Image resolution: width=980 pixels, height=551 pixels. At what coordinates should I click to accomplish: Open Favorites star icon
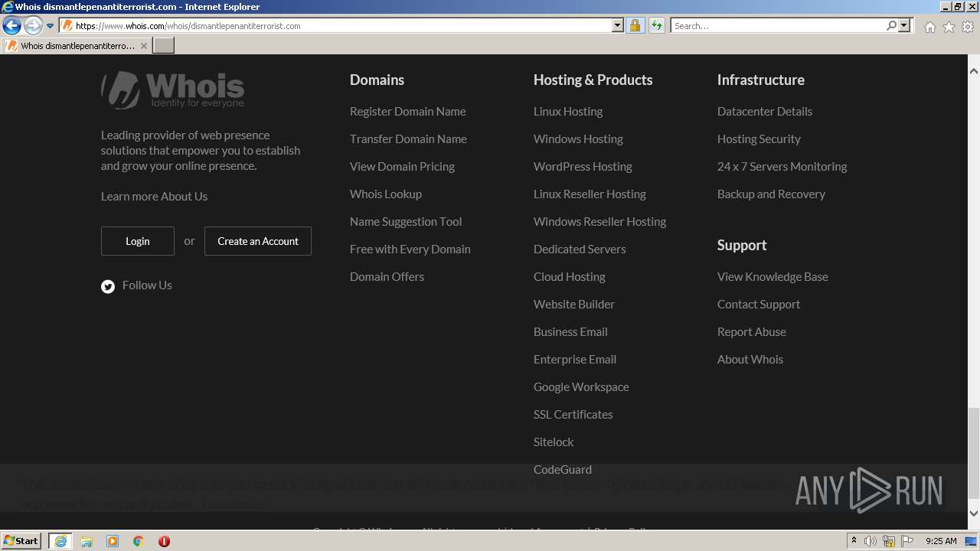click(949, 27)
